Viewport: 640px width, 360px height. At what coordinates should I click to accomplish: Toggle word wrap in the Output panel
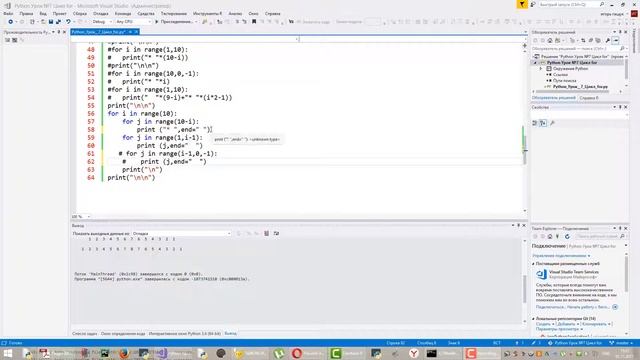point(276,233)
